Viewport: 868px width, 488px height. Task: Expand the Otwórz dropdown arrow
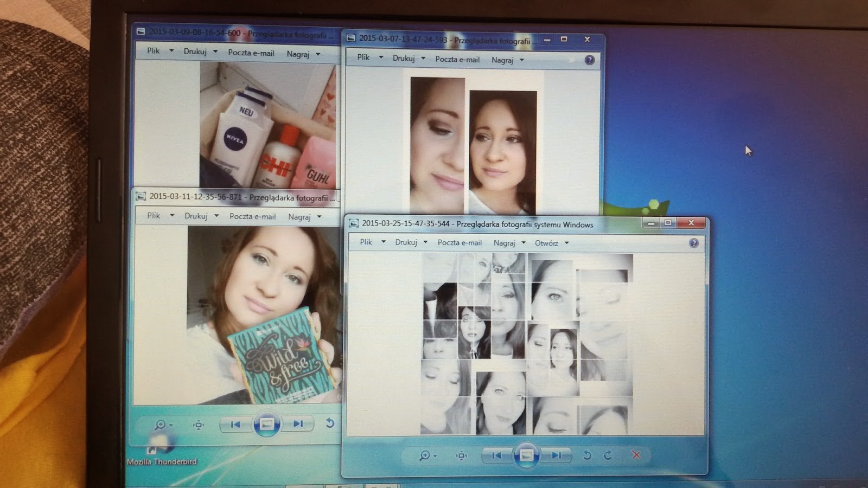566,243
